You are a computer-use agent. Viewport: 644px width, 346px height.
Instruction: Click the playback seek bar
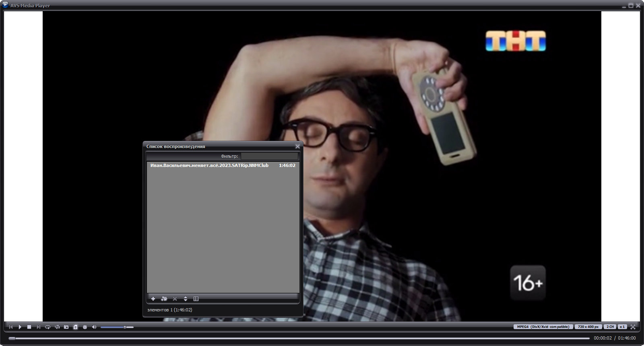pos(299,338)
